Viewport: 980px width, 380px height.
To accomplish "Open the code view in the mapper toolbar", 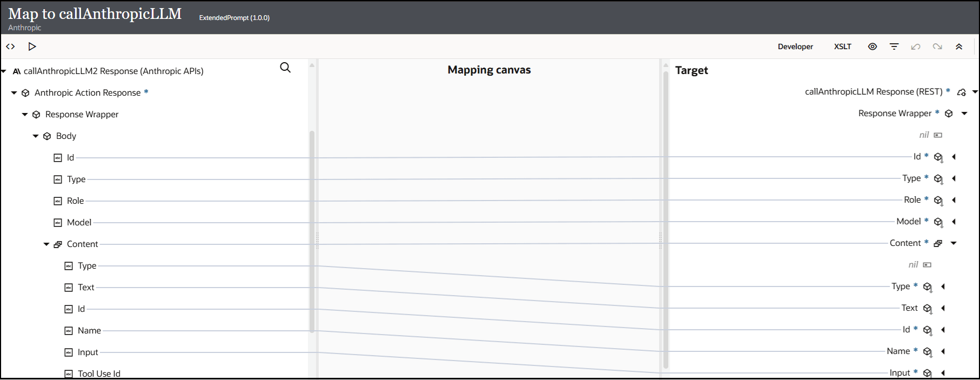I will pos(10,46).
